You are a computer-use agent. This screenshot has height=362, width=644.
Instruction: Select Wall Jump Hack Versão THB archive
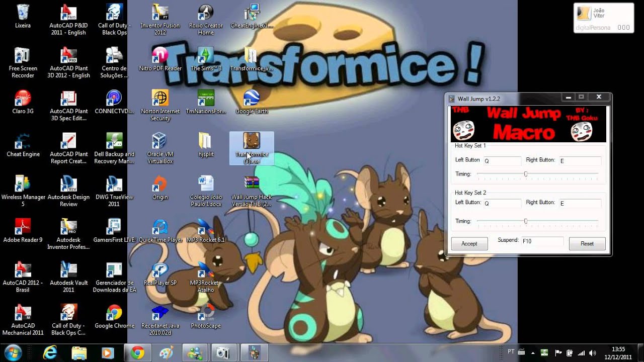tap(252, 192)
